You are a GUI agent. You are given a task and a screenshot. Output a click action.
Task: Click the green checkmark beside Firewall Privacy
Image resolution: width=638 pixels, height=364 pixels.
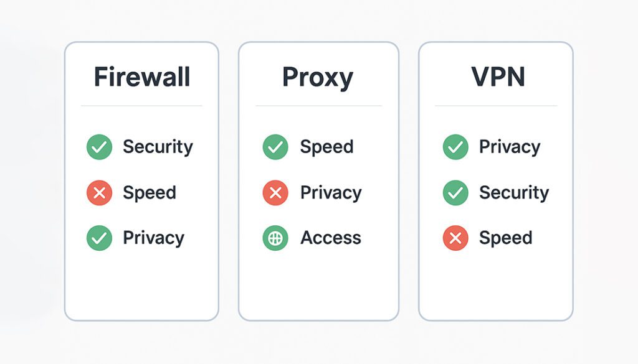[99, 238]
